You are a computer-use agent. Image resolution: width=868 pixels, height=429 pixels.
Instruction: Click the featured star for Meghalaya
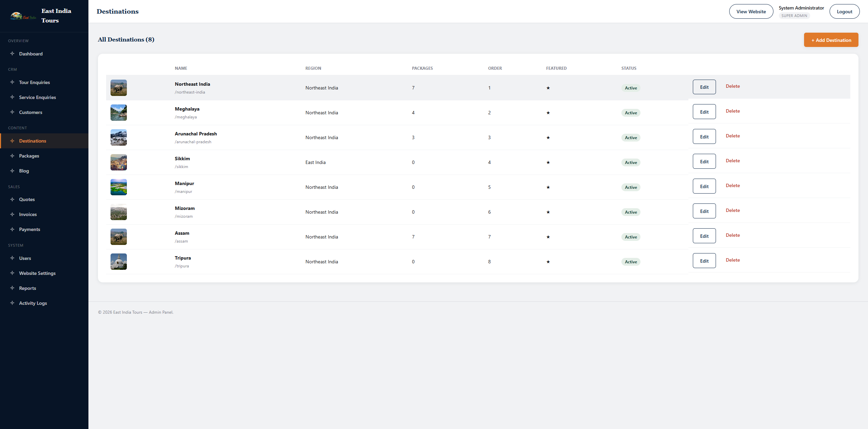[548, 113]
